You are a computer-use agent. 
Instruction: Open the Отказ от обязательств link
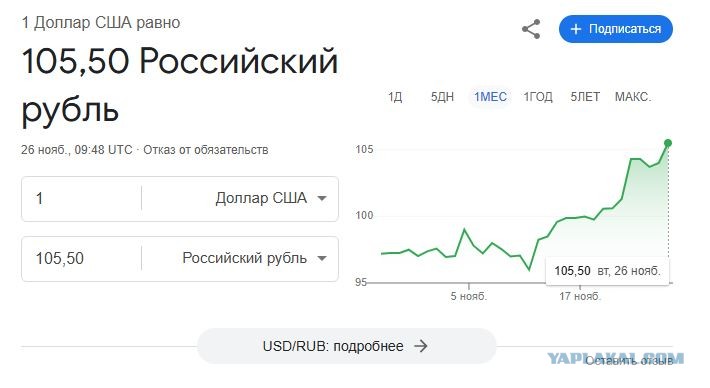206,150
